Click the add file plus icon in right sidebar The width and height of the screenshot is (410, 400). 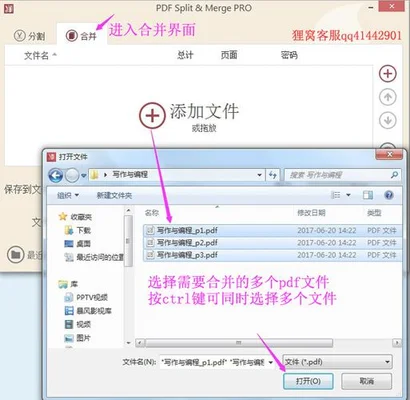point(388,73)
